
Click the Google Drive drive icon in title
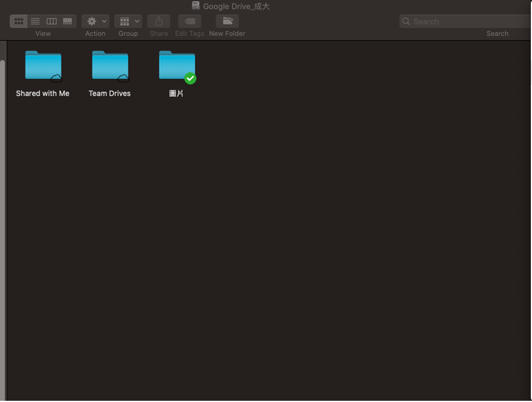pyautogui.click(x=196, y=6)
